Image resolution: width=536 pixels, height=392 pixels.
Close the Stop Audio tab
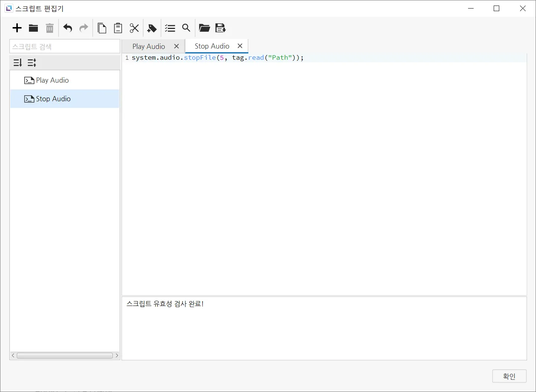point(240,46)
